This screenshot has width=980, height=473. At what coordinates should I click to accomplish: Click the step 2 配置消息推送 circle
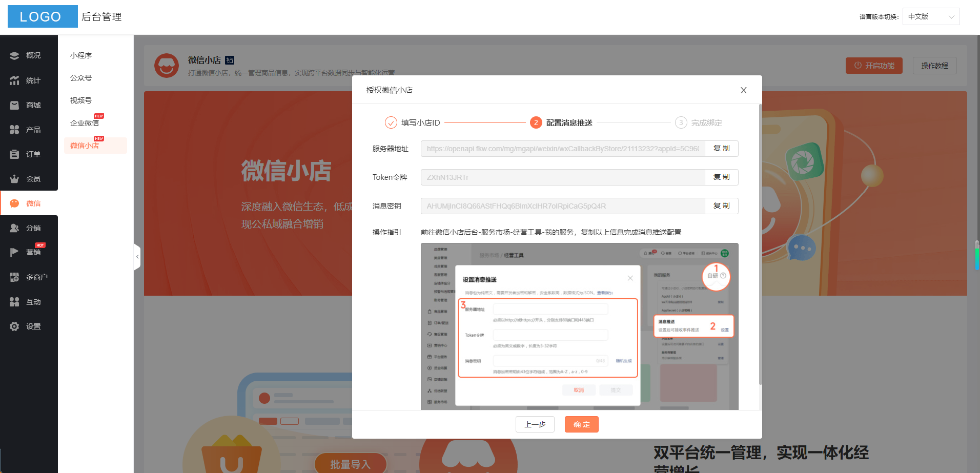[x=536, y=122]
